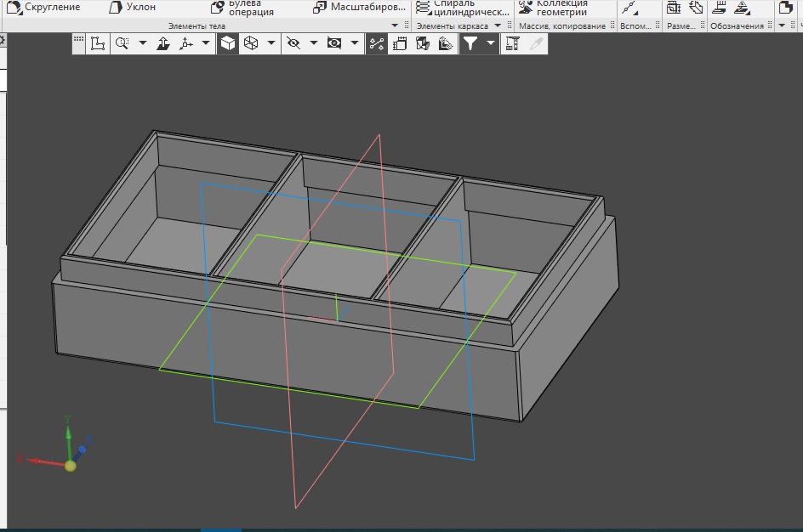Image resolution: width=803 pixels, height=532 pixels.
Task: Click the Обозначения panel label
Action: [x=737, y=26]
